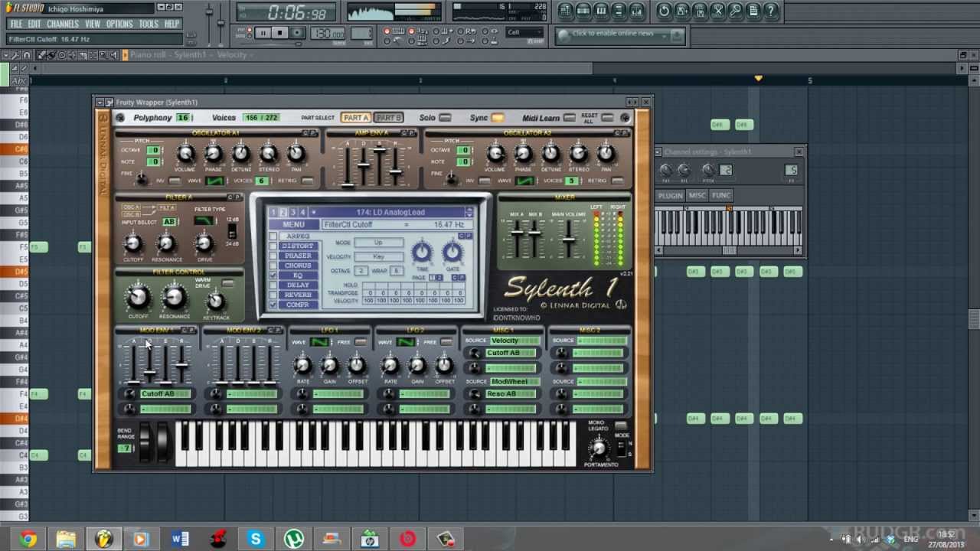The height and width of the screenshot is (551, 980).
Task: Open the EDIT menu
Action: (x=34, y=24)
